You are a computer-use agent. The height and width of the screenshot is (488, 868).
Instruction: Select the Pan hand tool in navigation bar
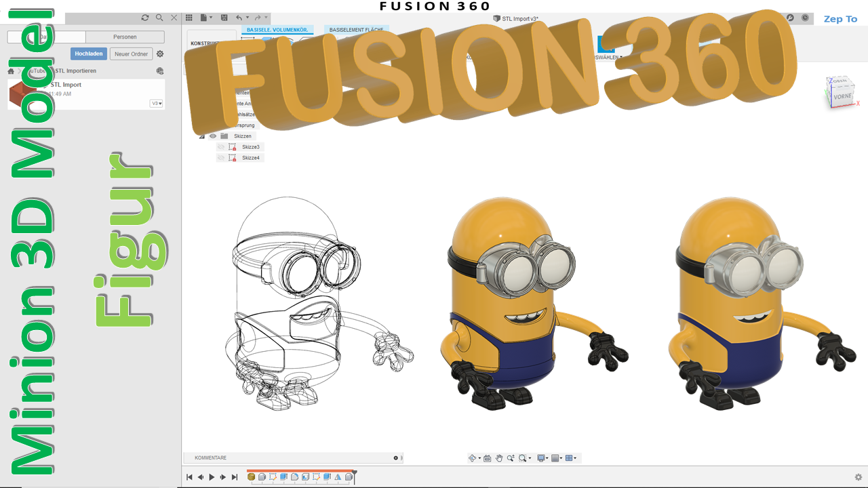click(x=499, y=458)
